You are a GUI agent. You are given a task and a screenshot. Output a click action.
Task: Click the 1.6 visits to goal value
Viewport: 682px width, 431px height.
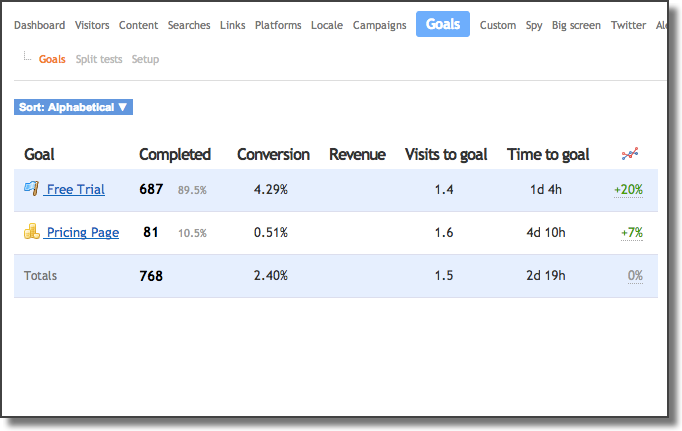(444, 233)
